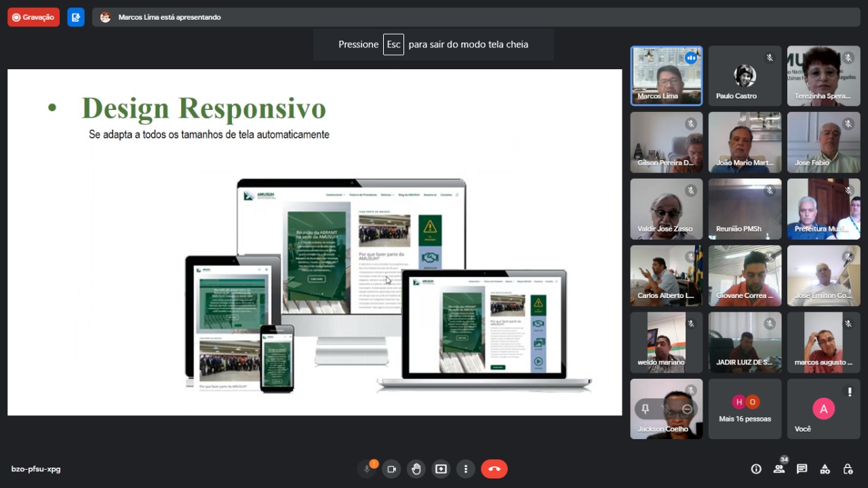Click the Esc key hint in fullscreen notice
This screenshot has width=868, height=488.
[393, 44]
